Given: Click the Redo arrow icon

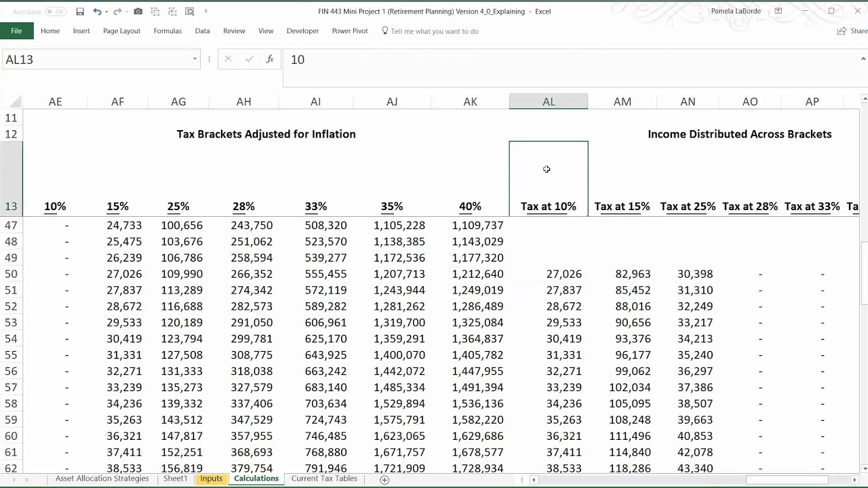Looking at the screenshot, I should point(117,12).
